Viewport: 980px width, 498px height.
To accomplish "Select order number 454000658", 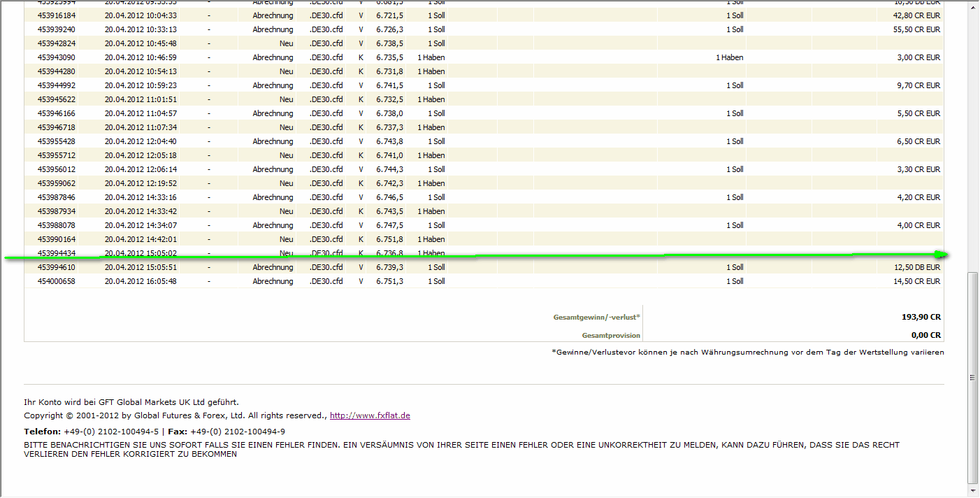I will (57, 281).
